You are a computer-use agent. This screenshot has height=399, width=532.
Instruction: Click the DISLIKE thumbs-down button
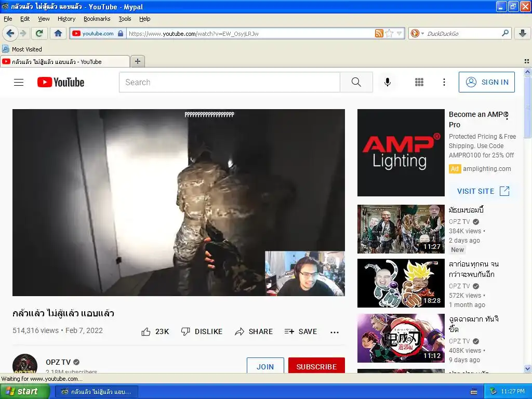(202, 331)
